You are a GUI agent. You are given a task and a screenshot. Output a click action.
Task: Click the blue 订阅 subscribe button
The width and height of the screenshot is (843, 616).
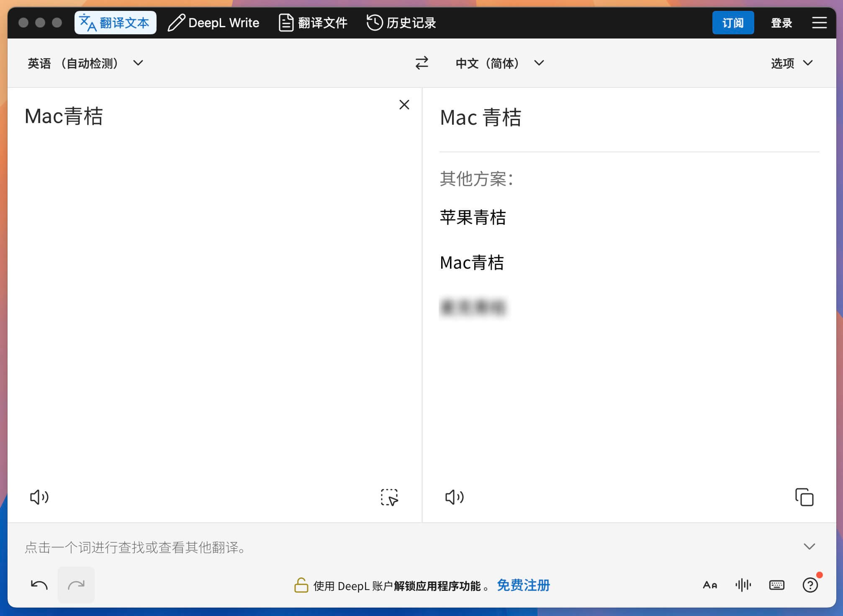click(733, 23)
